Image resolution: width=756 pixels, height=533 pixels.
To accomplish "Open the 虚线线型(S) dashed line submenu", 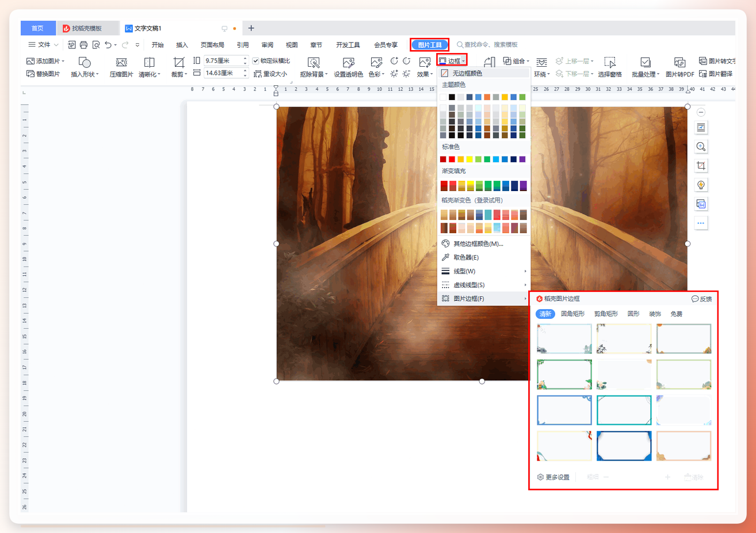I will point(483,285).
